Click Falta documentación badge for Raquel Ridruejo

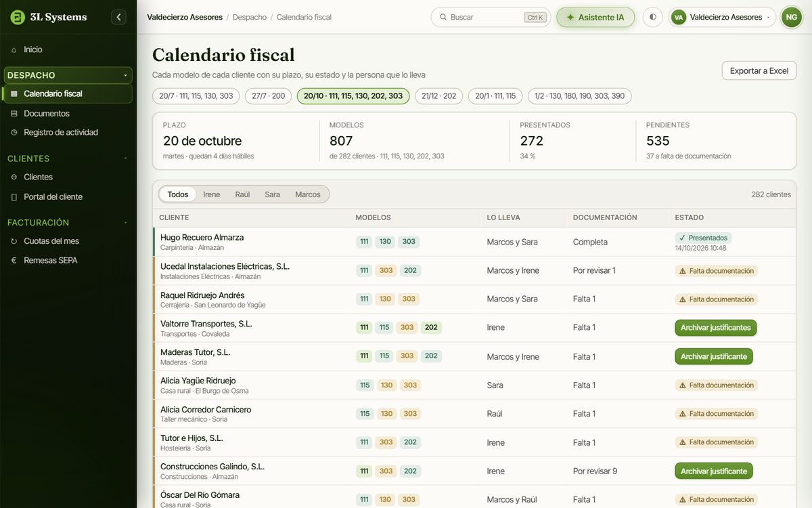(717, 299)
